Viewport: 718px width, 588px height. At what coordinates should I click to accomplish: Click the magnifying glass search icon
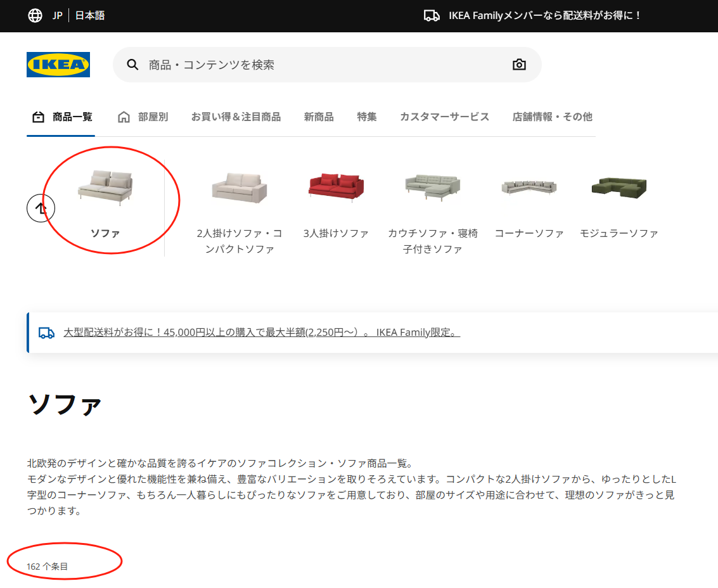(132, 64)
